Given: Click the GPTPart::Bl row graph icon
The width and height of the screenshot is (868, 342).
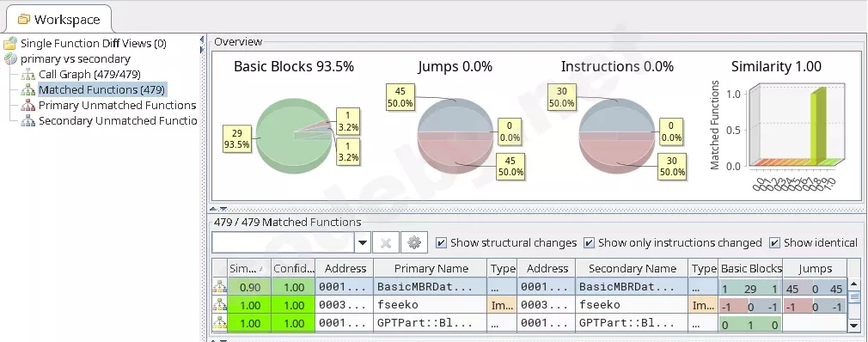Looking at the screenshot, I should point(220,323).
